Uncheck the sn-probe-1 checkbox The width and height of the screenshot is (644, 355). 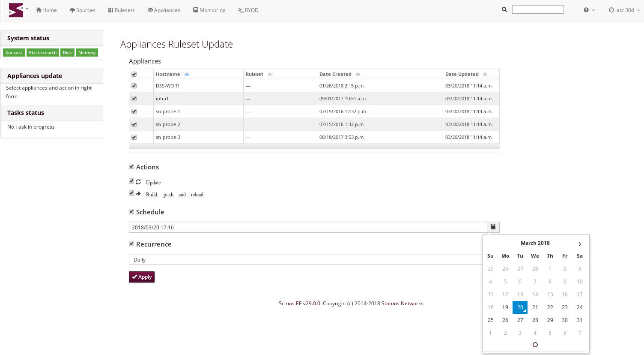[134, 111]
